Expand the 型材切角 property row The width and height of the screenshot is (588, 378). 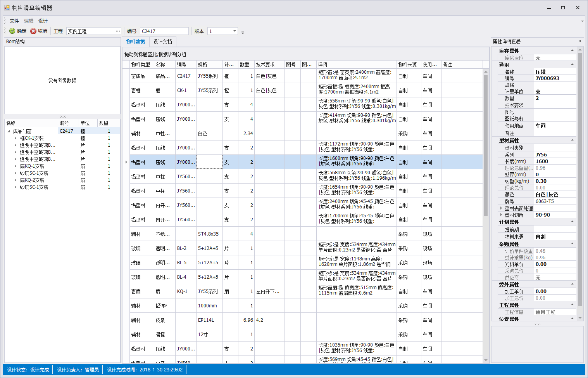tap(501, 215)
